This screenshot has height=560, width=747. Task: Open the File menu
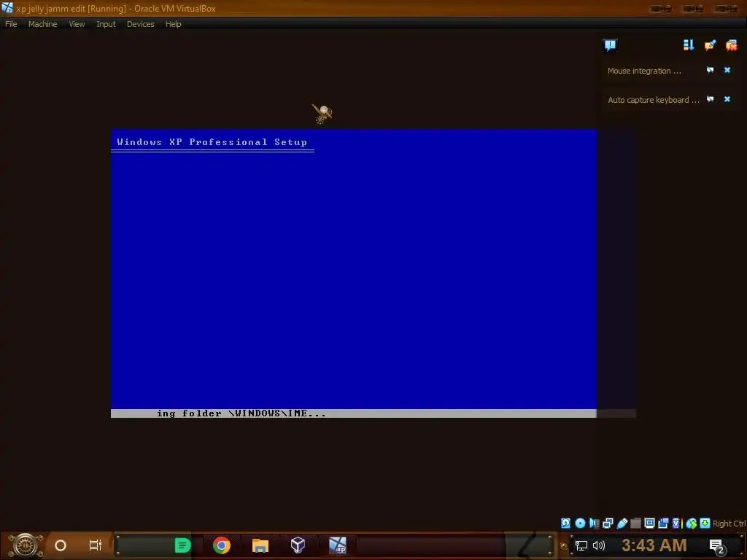[11, 24]
